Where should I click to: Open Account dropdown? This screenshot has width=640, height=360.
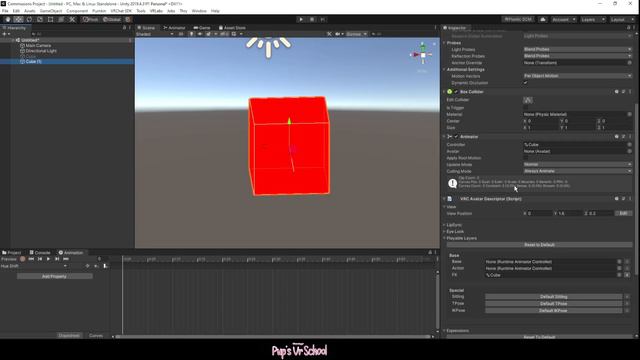(563, 19)
